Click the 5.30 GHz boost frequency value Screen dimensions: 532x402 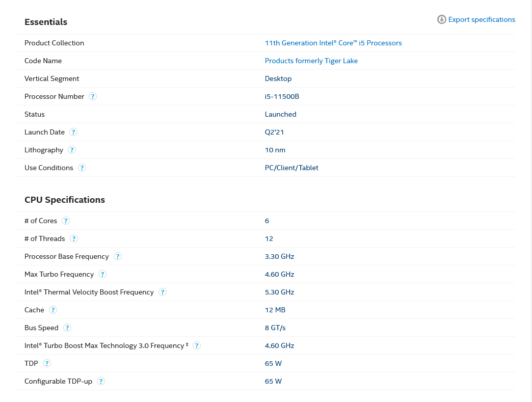point(279,292)
